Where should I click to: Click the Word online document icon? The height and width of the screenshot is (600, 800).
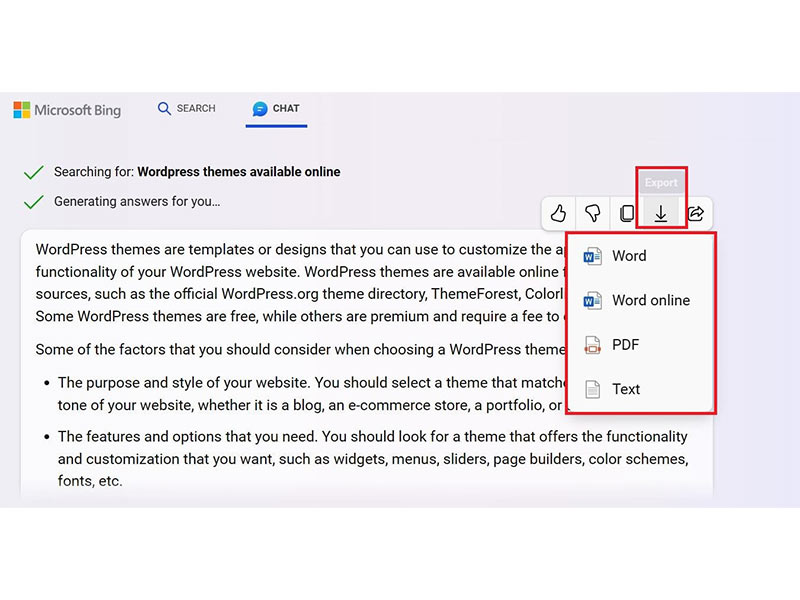592,301
